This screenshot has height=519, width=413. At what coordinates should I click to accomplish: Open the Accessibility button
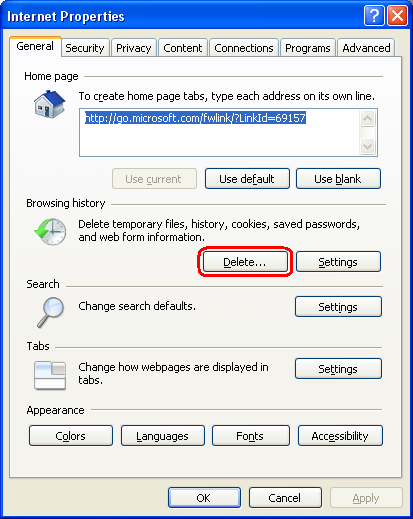tap(340, 435)
